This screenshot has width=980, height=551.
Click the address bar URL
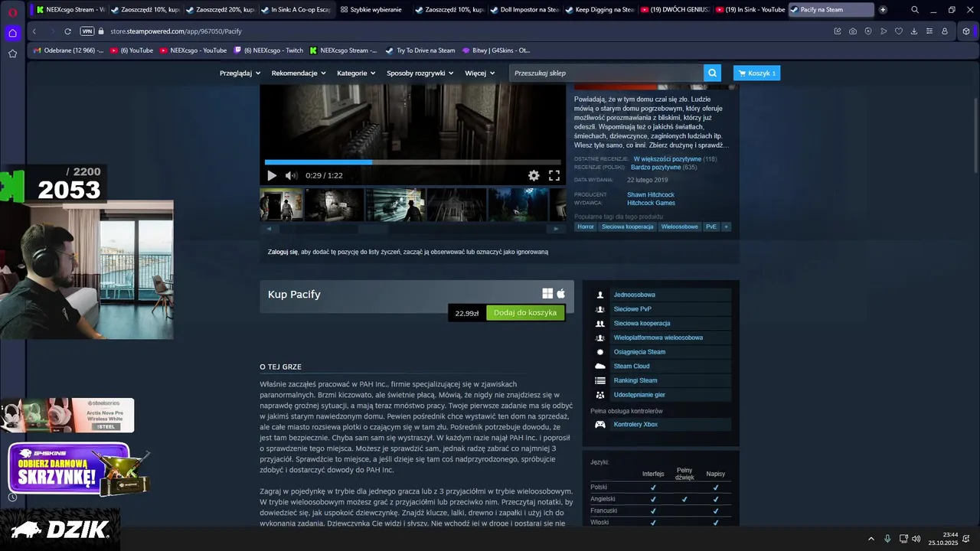(x=176, y=31)
